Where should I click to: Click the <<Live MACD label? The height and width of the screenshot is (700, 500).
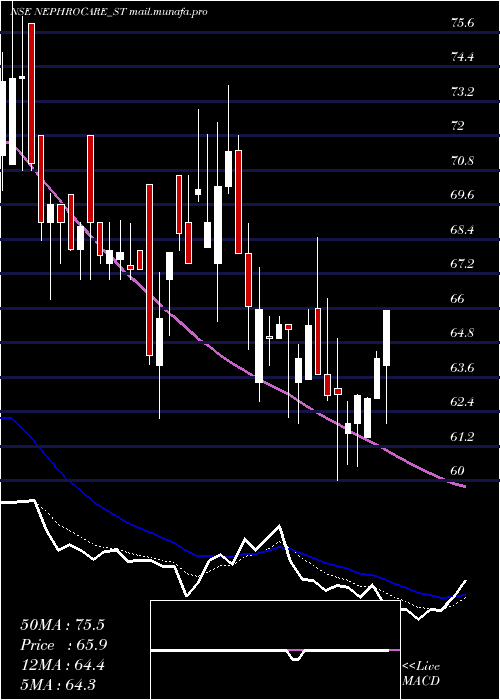click(x=421, y=673)
